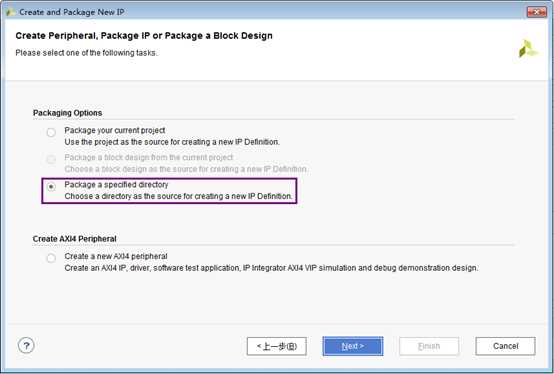The height and width of the screenshot is (374, 554).
Task: Click the Create a new AXI4 peripheral label
Action: (116, 256)
